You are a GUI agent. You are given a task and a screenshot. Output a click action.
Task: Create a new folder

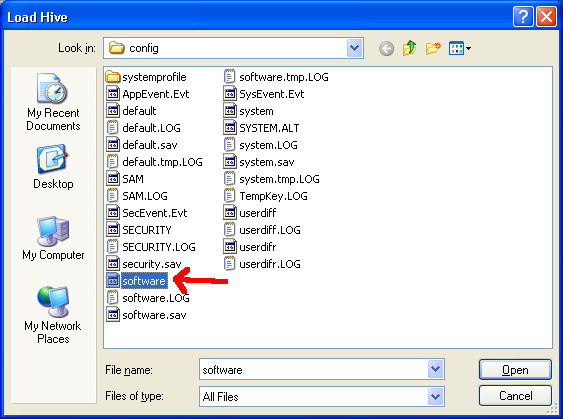click(433, 48)
